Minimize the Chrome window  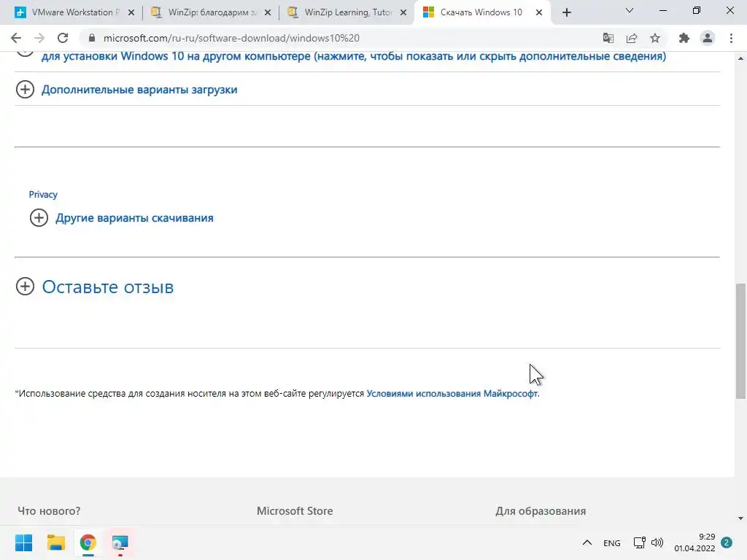tap(662, 10)
